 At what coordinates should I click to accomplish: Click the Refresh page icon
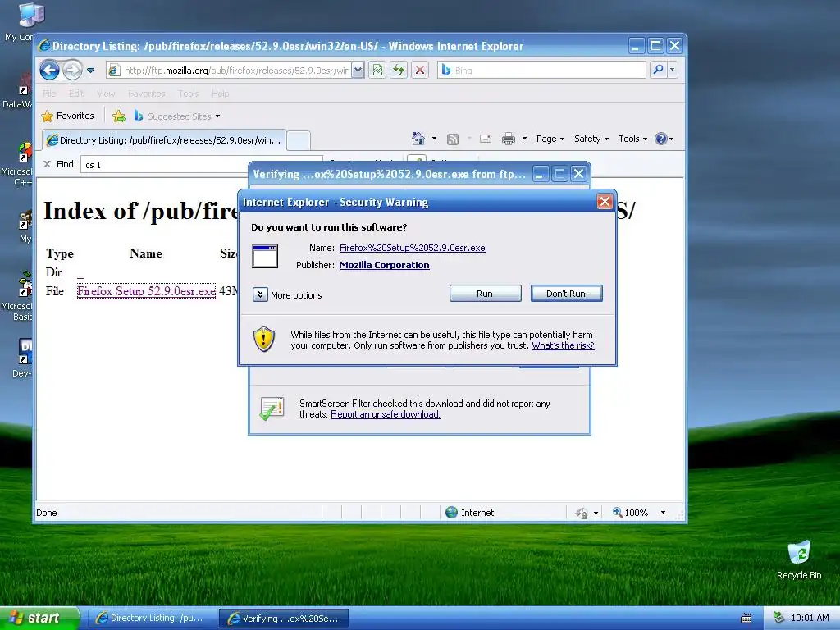399,71
